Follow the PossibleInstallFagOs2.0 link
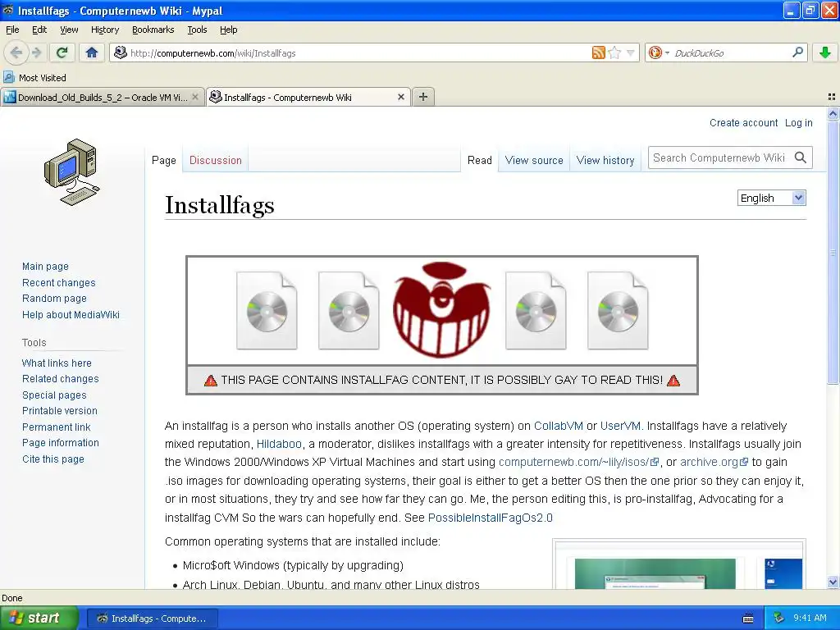Image resolution: width=840 pixels, height=630 pixels. 491,518
